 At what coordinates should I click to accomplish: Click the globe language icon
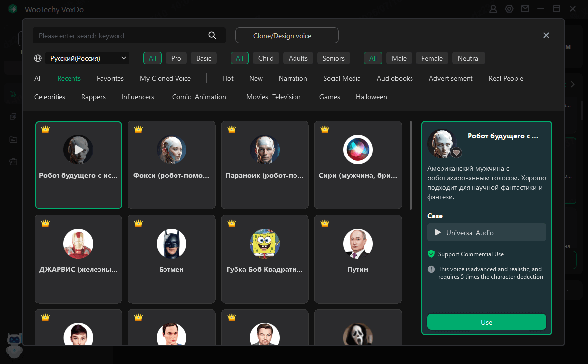38,58
